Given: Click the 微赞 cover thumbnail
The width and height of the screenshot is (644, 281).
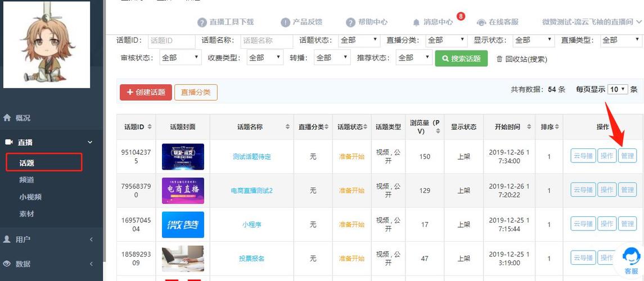Looking at the screenshot, I should (183, 224).
